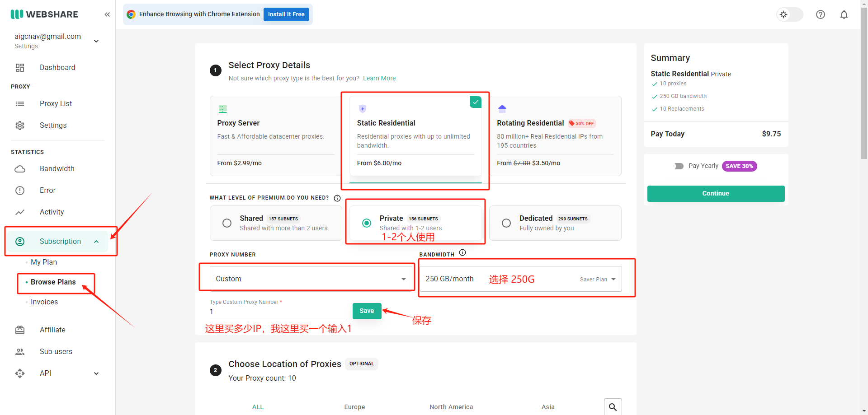
Task: Click info icon beside premium level question
Action: [x=337, y=198]
